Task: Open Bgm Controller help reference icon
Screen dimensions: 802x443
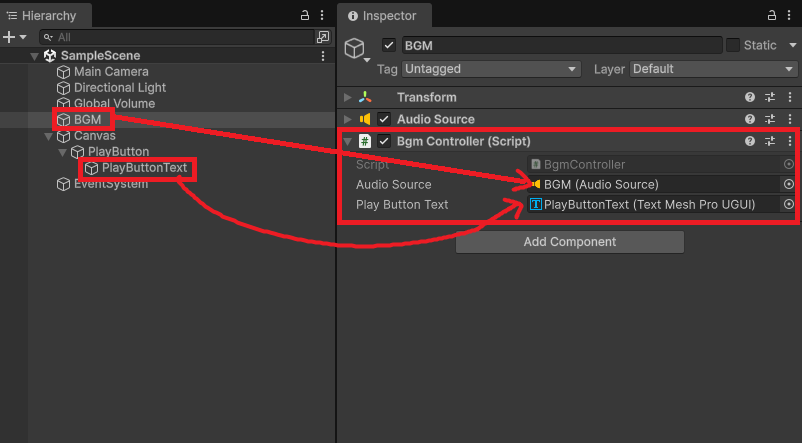Action: [750, 141]
